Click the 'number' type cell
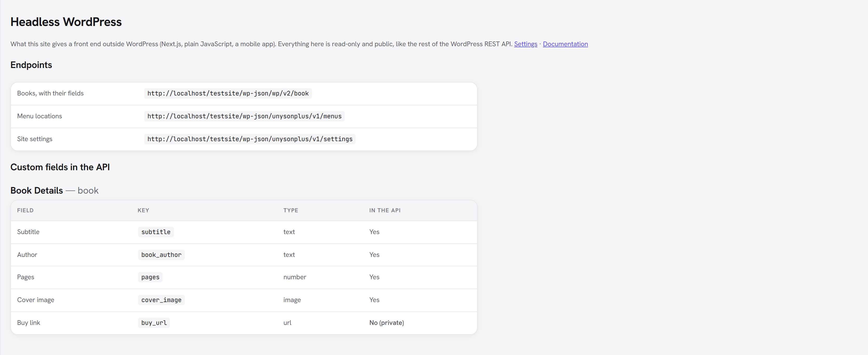The image size is (868, 355). [x=295, y=277]
